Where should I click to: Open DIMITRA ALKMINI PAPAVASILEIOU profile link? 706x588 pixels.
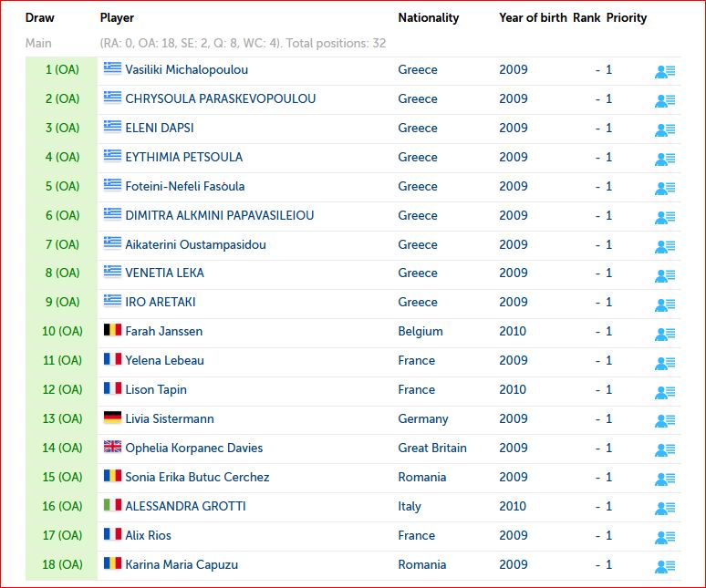219,215
